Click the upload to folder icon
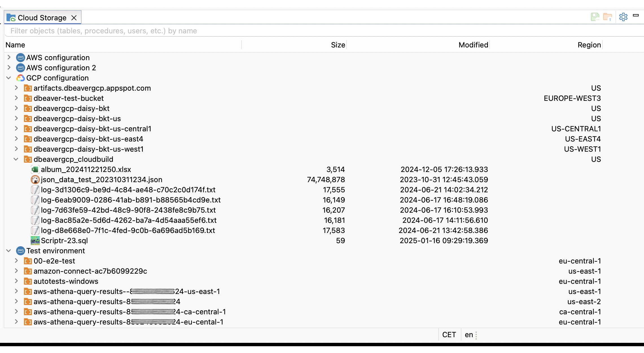The width and height of the screenshot is (644, 353). pyautogui.click(x=607, y=17)
